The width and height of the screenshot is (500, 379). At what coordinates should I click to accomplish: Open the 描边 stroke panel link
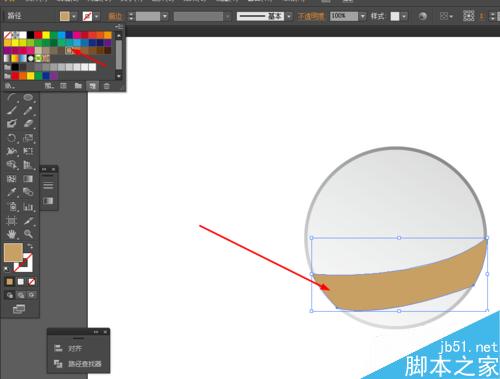(x=115, y=16)
